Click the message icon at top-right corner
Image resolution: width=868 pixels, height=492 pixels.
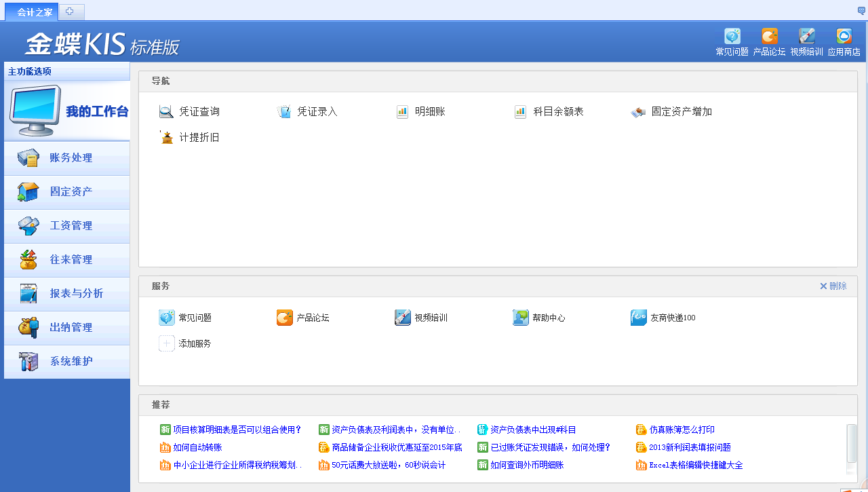click(861, 11)
